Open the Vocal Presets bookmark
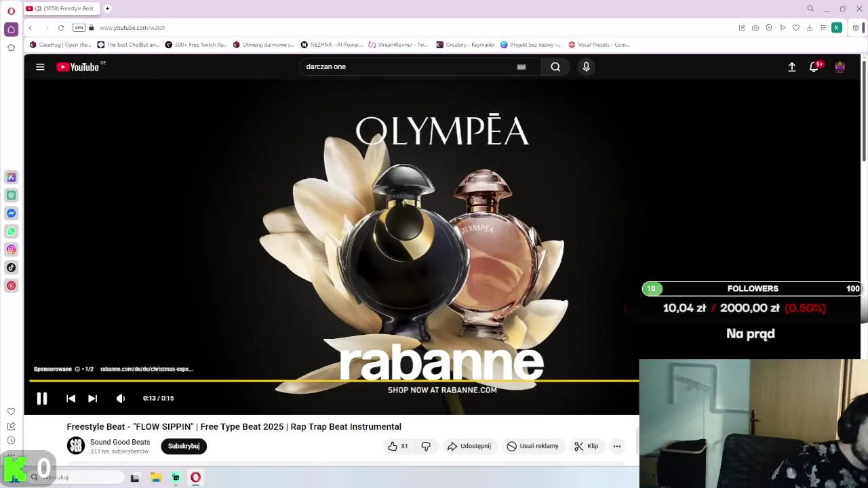The width and height of the screenshot is (868, 488). [x=599, y=45]
